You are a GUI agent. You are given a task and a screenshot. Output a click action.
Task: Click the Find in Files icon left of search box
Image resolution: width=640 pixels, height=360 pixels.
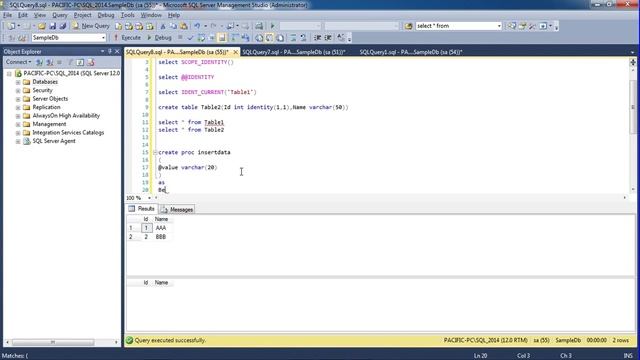409,26
